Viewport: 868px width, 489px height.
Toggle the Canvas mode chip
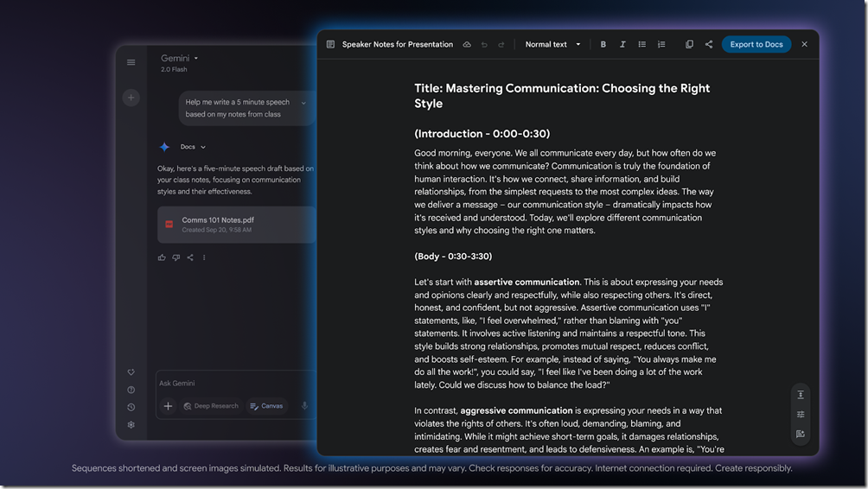[266, 406]
